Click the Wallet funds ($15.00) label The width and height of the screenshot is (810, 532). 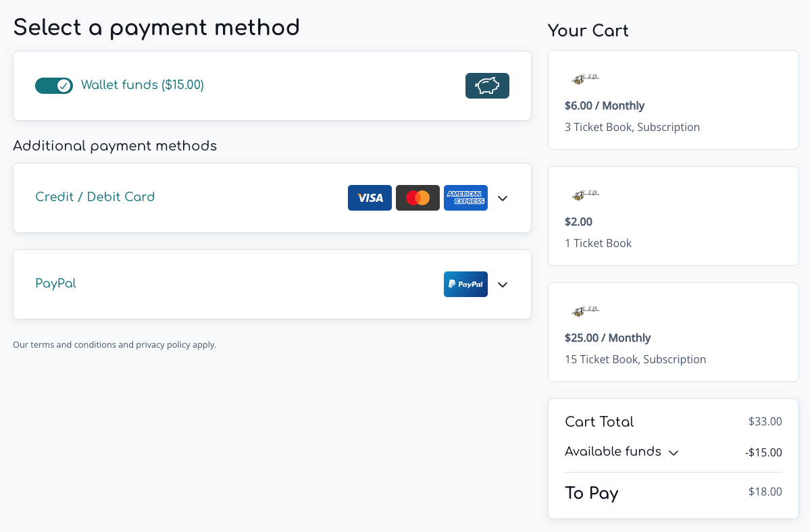[143, 84]
